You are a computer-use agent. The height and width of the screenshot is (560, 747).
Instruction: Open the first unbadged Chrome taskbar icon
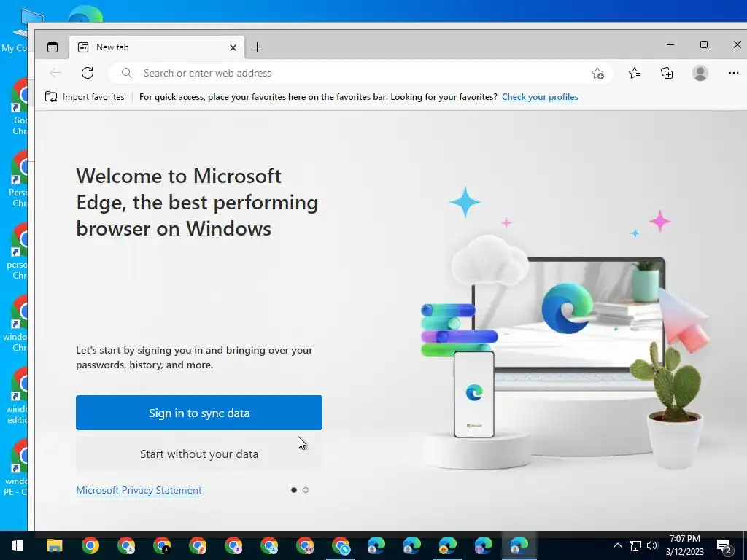[x=90, y=545]
